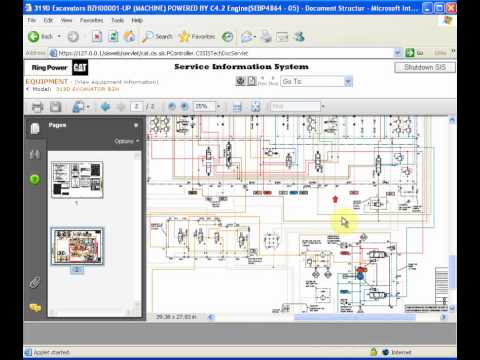Select the page 1 thumbnail
Viewport: 480px width, 360px height.
(77, 180)
